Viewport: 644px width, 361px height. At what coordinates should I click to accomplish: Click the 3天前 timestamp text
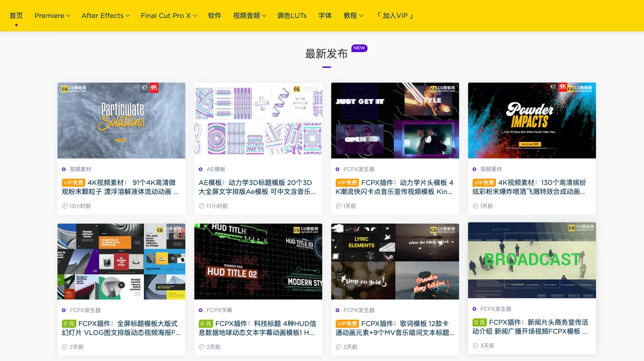point(487,346)
